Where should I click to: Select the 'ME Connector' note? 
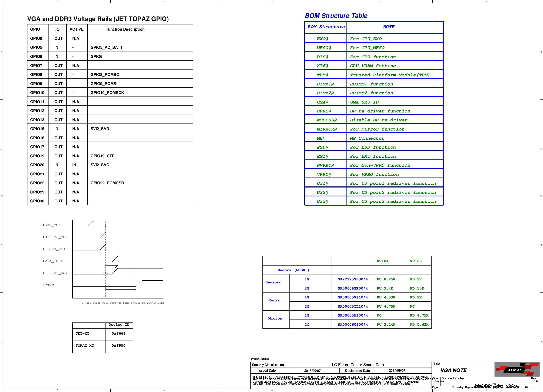click(x=367, y=138)
